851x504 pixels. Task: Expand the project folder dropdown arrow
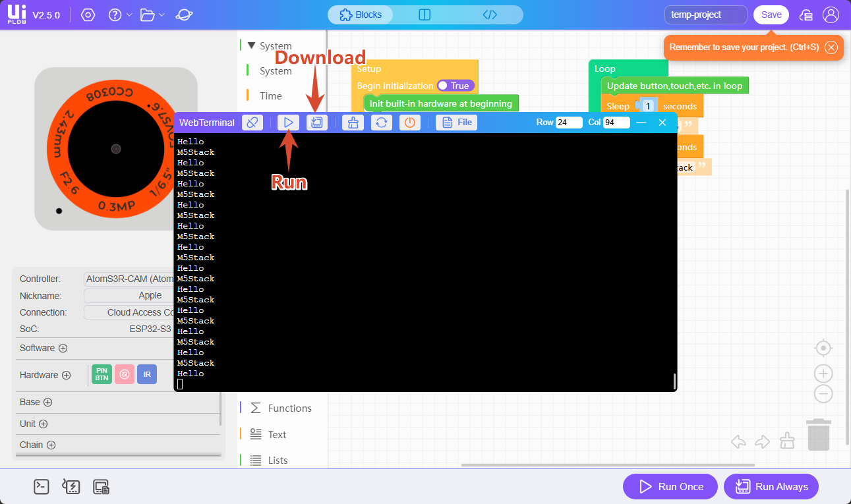point(162,15)
